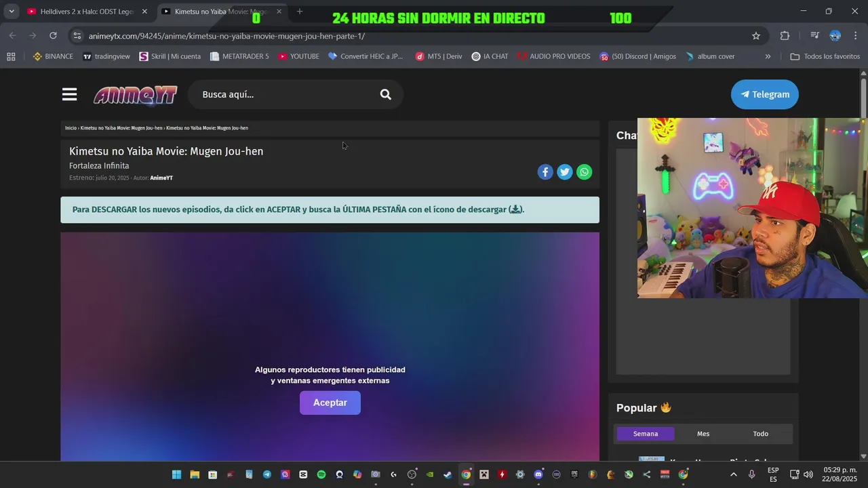
Task: Open a new browser tab
Action: (300, 12)
